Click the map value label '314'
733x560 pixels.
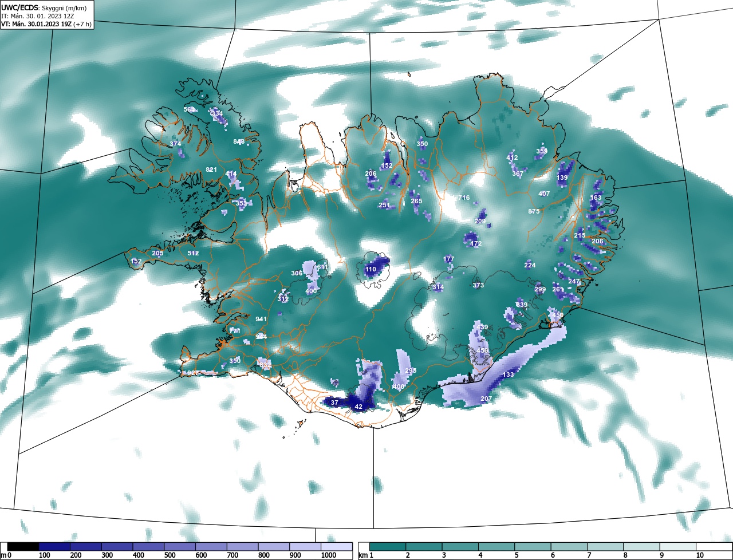pyautogui.click(x=438, y=287)
